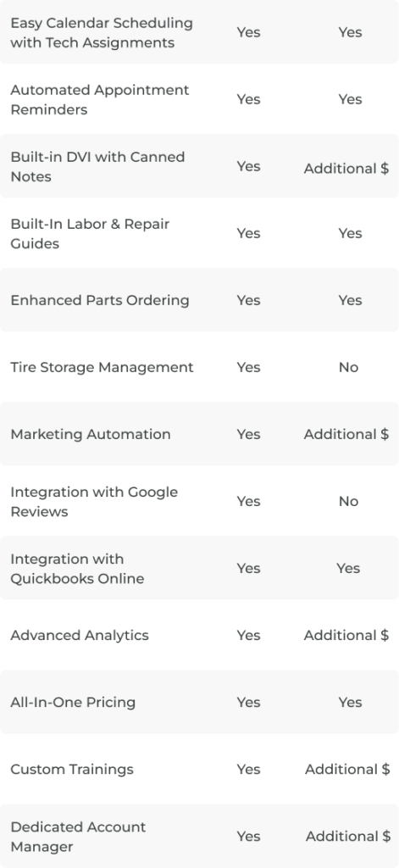Viewport: 399px width, 868px height.
Task: Click the Enhanced Parts Ordering label
Action: coord(100,300)
